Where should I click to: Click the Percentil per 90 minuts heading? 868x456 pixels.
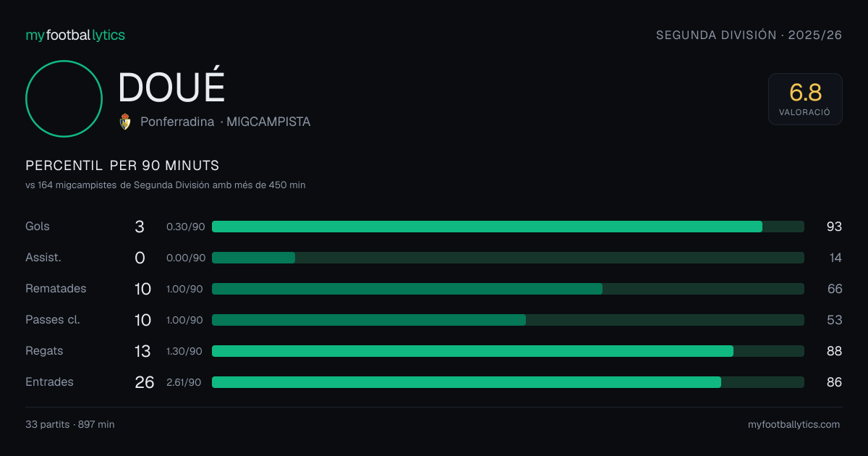122,166
